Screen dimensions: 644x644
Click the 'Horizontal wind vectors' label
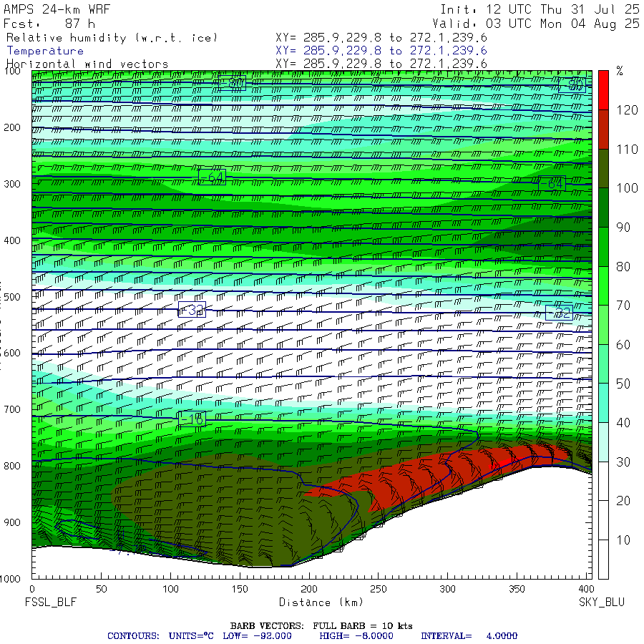[87, 64]
